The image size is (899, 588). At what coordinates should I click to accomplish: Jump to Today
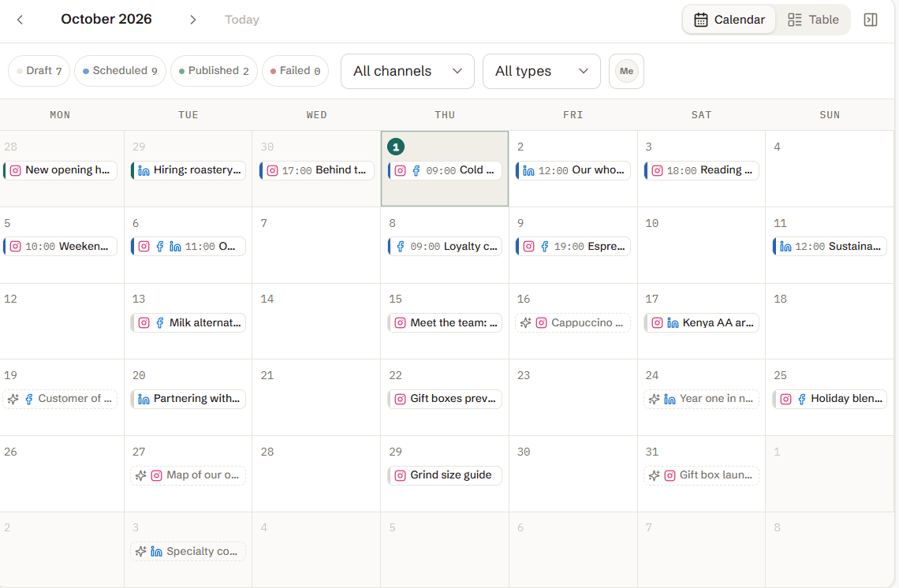242,20
